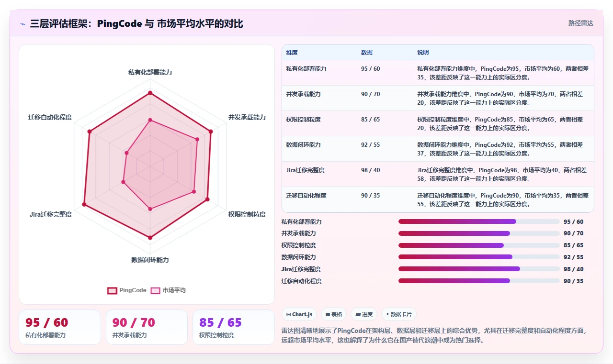Click the Jira迁移完整度 progress bar
The image size is (613, 364).
pyautogui.click(x=479, y=269)
